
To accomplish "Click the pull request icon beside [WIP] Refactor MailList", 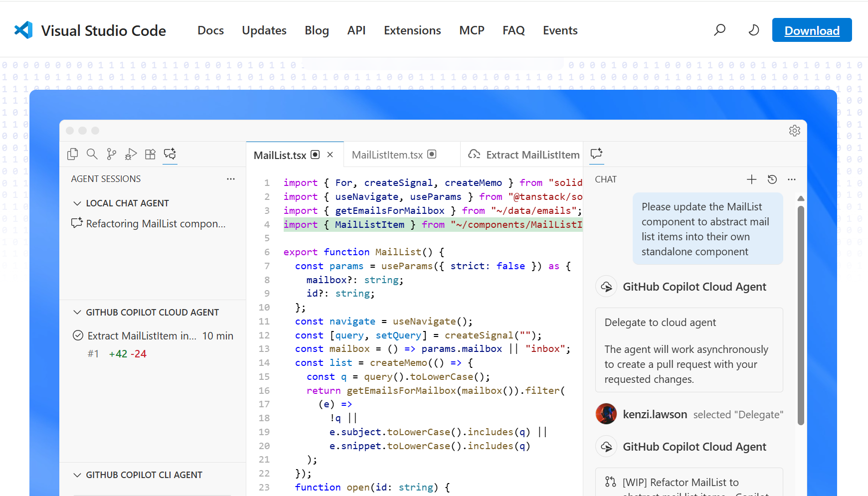I will tap(610, 482).
